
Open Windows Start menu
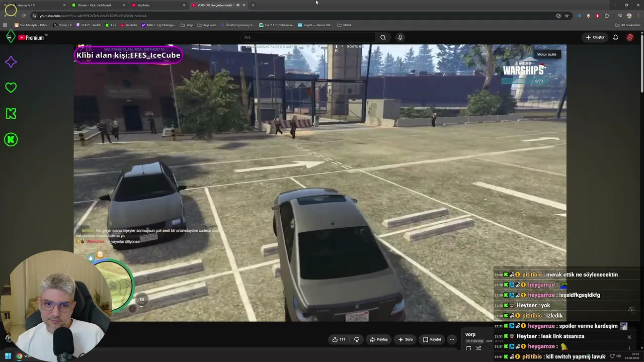pyautogui.click(x=8, y=356)
